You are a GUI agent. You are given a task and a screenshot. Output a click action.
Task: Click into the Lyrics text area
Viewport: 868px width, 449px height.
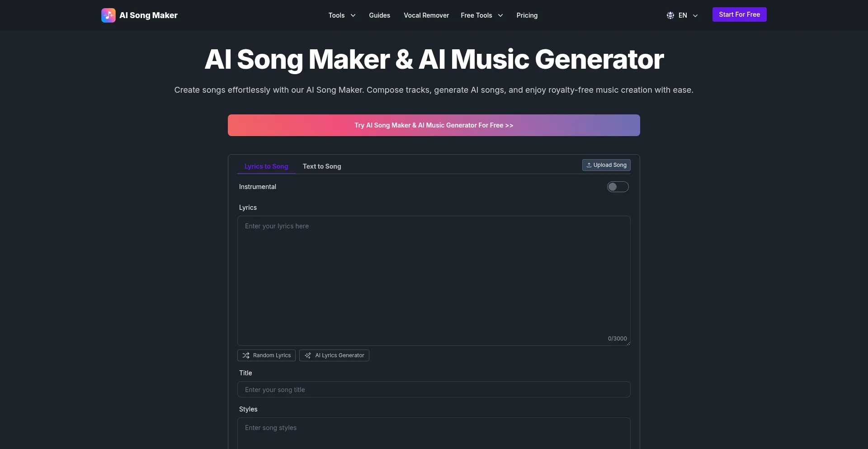click(x=434, y=281)
